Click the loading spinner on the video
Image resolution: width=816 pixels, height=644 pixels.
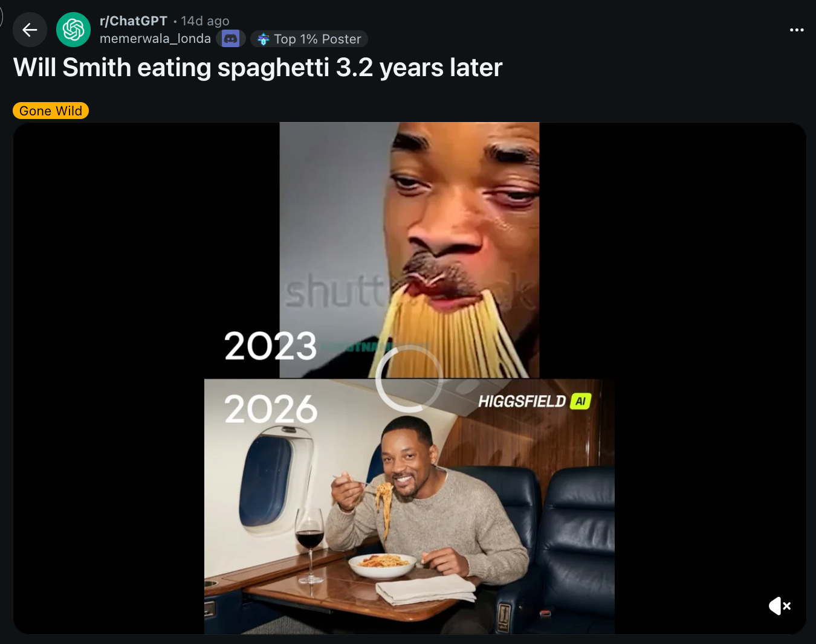pos(409,379)
